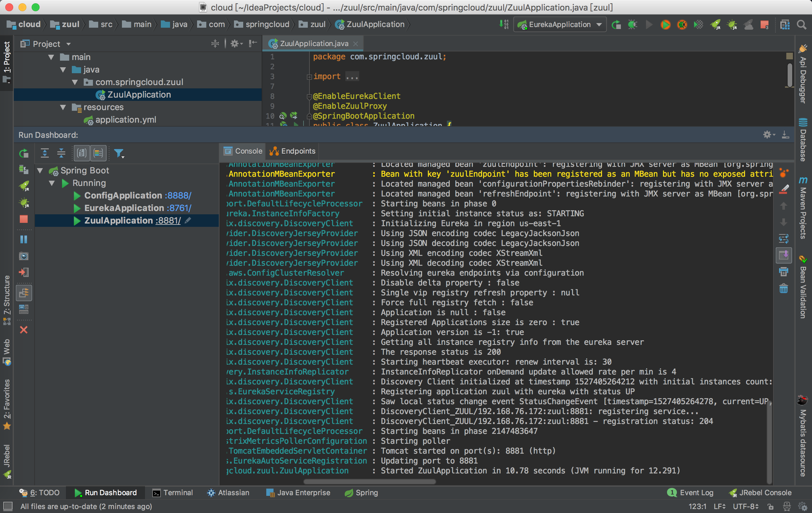812x513 pixels.
Task: Toggle the group-by-type dashboard button
Action: pos(82,153)
